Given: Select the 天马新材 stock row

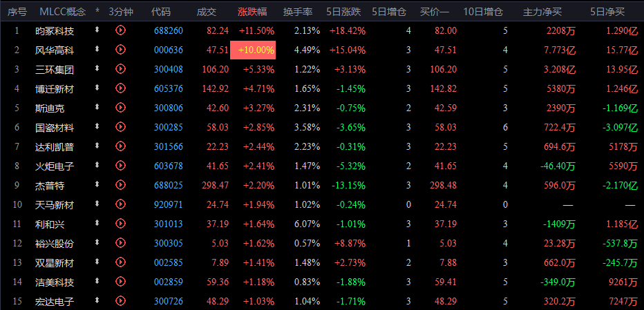Looking at the screenshot, I should [322, 204].
